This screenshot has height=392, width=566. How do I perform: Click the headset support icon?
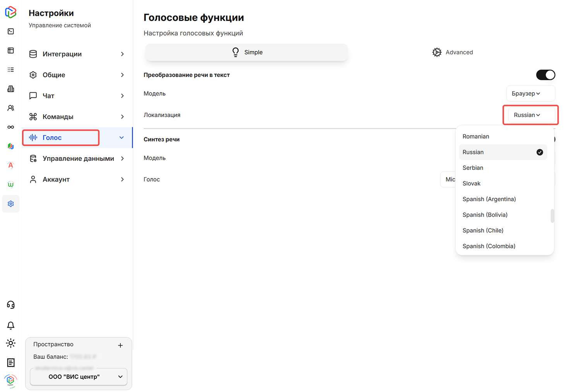[11, 305]
